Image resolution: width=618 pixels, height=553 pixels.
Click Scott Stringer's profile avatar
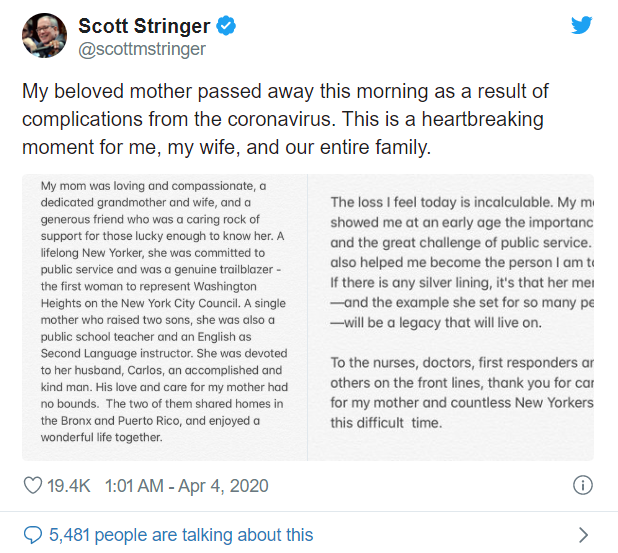(x=44, y=36)
